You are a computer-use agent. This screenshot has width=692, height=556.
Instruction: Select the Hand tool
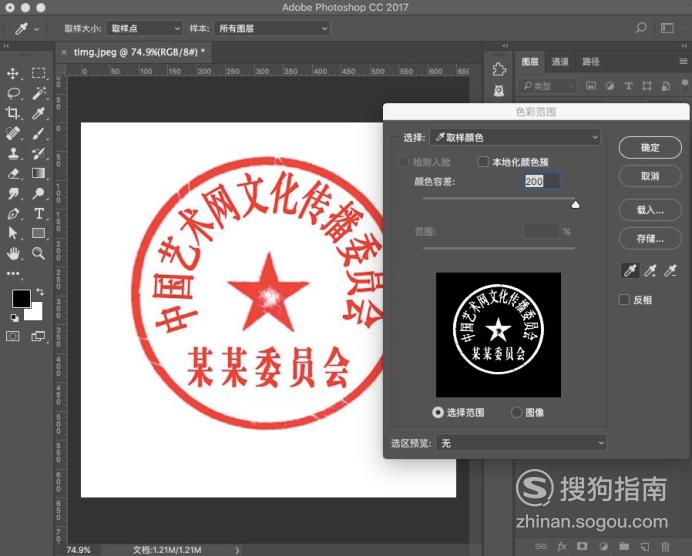[13, 253]
